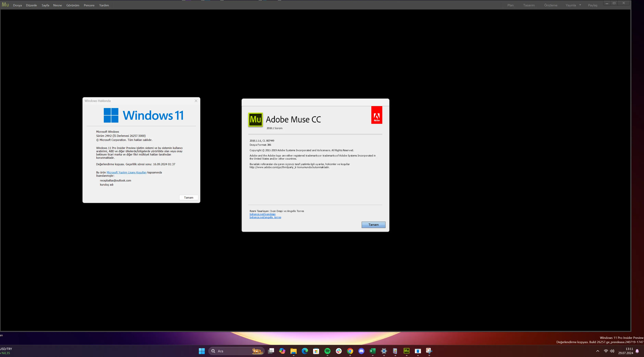Click the recepbaltas@outlook.com text
The width and height of the screenshot is (644, 357).
click(x=115, y=180)
